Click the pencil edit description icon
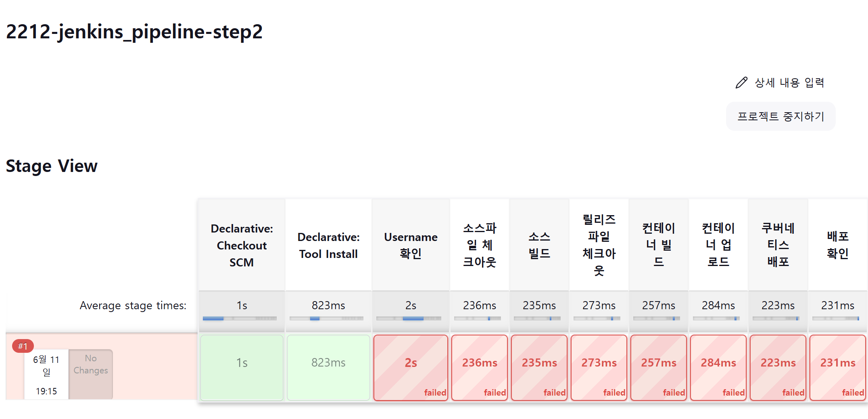The image size is (868, 419). (x=741, y=83)
